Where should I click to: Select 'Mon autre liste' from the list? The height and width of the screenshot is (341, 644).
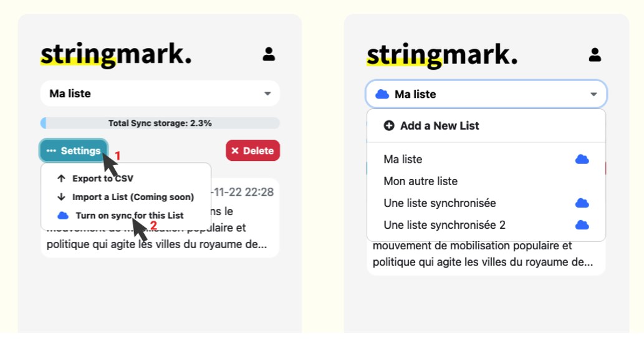(421, 181)
